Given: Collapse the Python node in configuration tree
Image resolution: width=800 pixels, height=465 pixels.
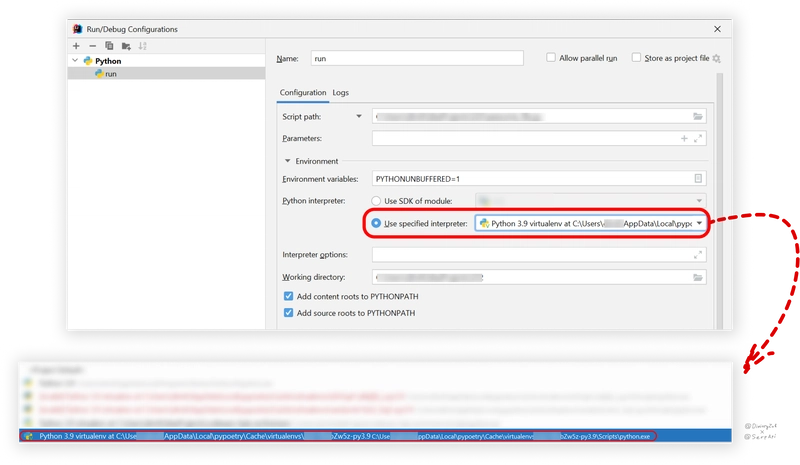Looking at the screenshot, I should tap(75, 61).
